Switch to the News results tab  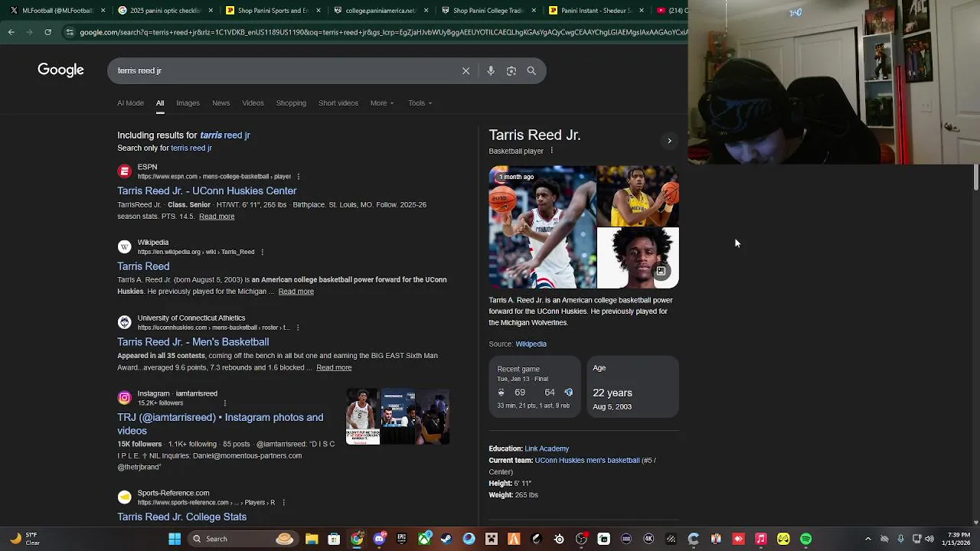(220, 103)
